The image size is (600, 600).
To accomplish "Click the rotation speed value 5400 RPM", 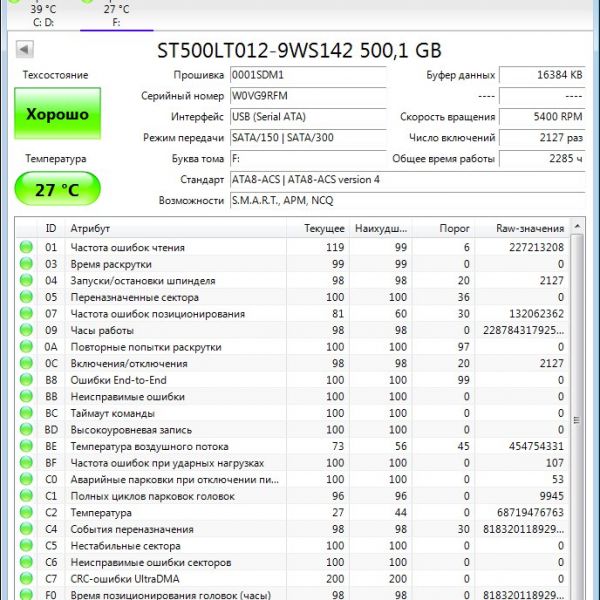I will pos(542,117).
